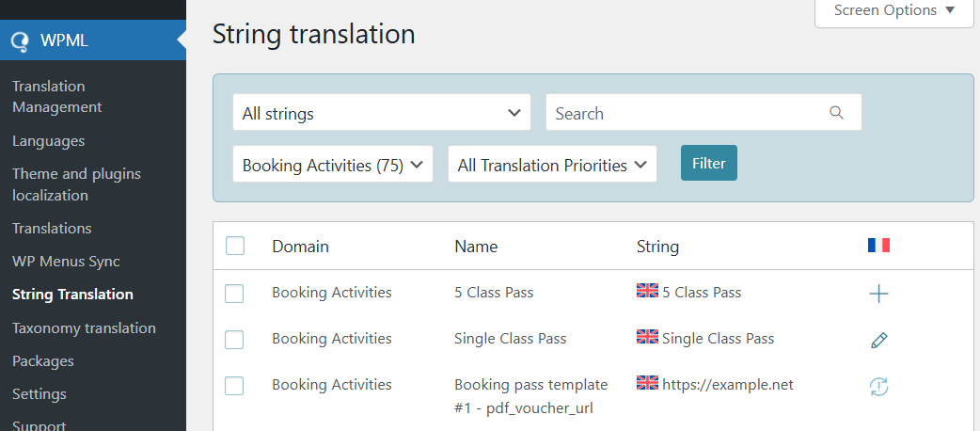Image resolution: width=980 pixels, height=431 pixels.
Task: Click into the Search strings field
Action: click(x=703, y=113)
